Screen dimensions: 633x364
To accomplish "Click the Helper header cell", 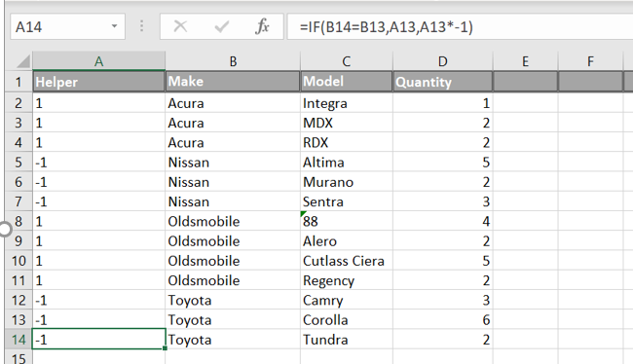I will (99, 82).
